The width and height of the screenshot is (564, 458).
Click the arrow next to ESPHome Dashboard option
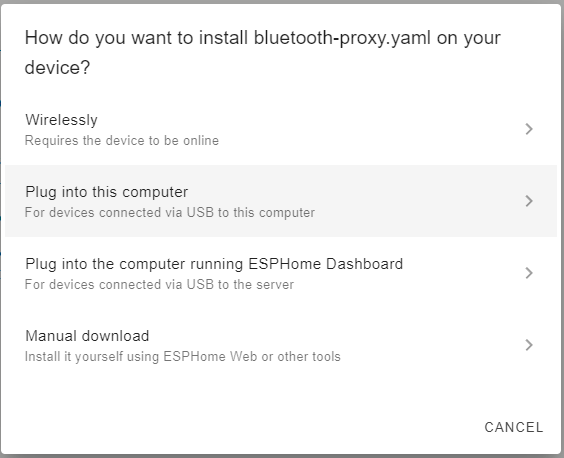[x=528, y=273]
